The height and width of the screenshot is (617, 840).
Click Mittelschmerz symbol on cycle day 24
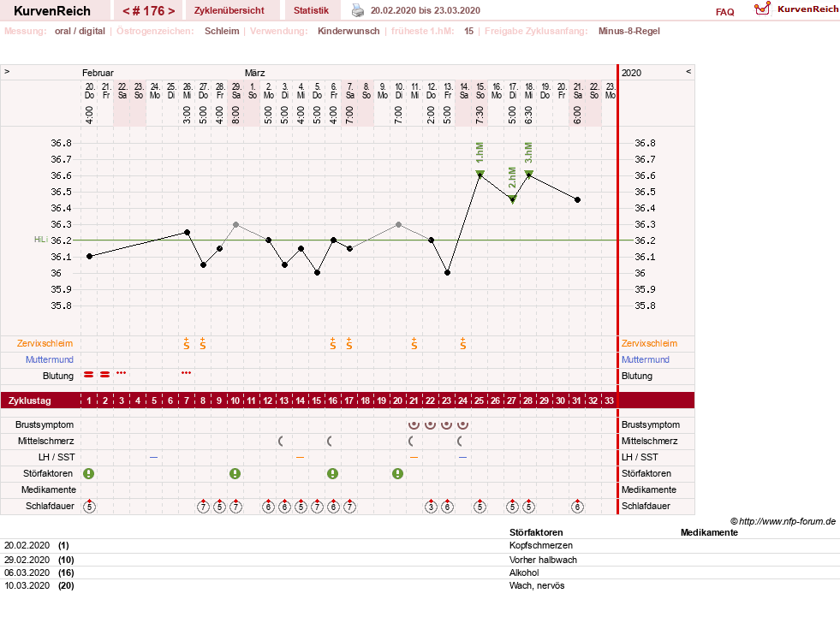tap(460, 442)
